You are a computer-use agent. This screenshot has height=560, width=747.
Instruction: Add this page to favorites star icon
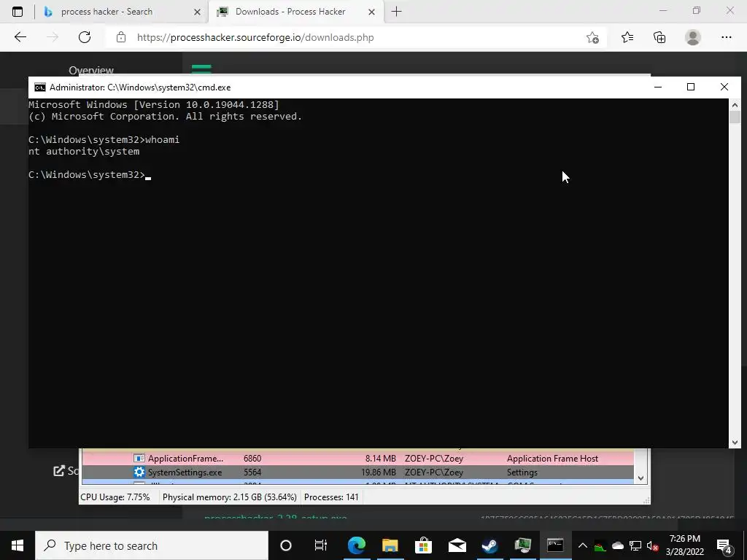tap(592, 37)
